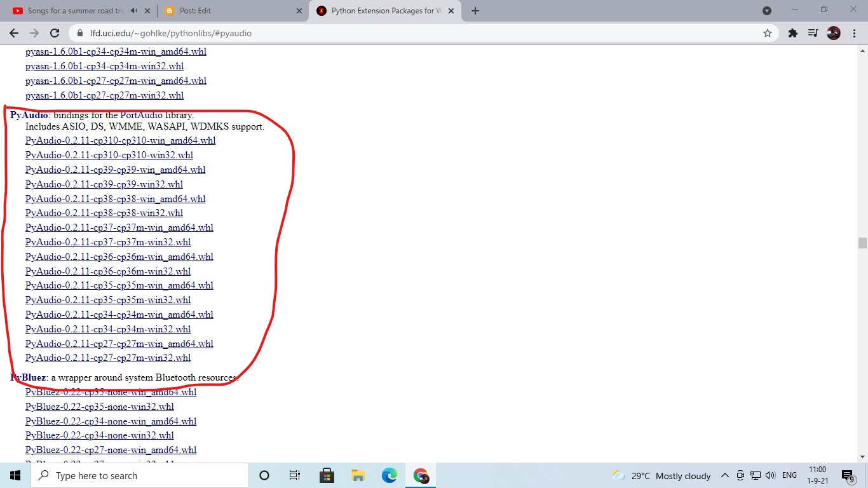Open the media control icon in toolbar
The height and width of the screenshot is (488, 868).
[813, 33]
